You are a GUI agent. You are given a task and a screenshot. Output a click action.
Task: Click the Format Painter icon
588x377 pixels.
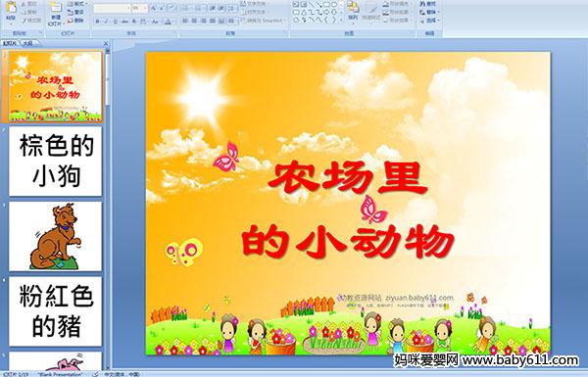[32, 21]
